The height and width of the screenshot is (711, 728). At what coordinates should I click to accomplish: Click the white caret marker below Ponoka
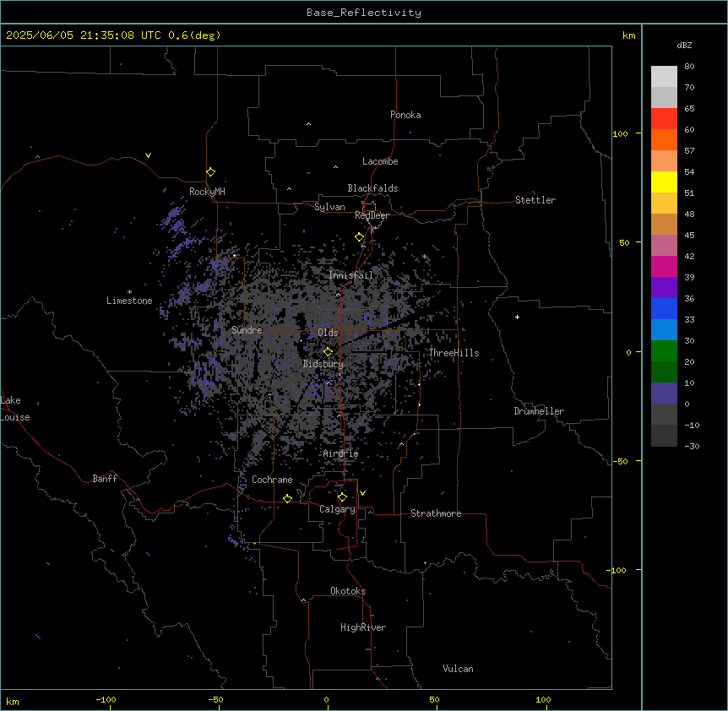pyautogui.click(x=308, y=124)
